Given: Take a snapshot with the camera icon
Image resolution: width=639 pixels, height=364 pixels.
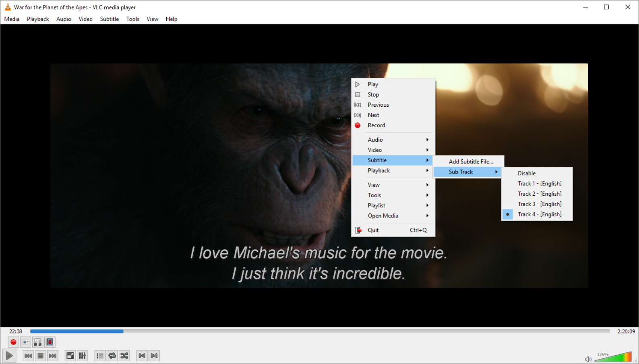Looking at the screenshot, I should pyautogui.click(x=25, y=342).
